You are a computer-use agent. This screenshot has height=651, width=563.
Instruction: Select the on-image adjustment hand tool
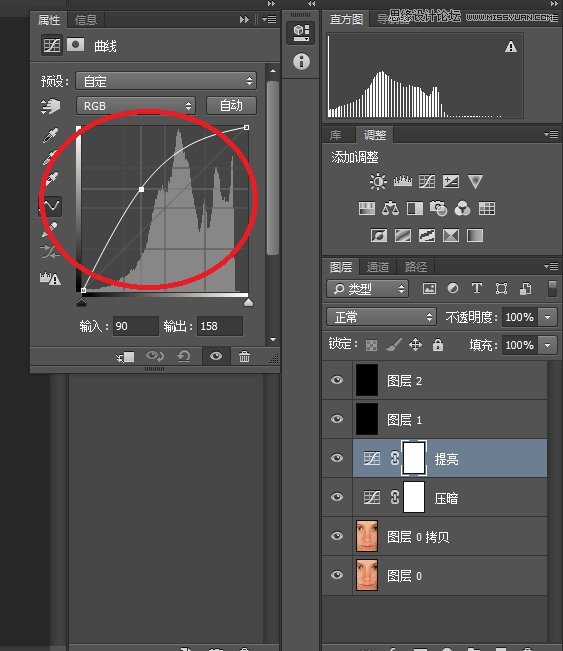coord(51,106)
